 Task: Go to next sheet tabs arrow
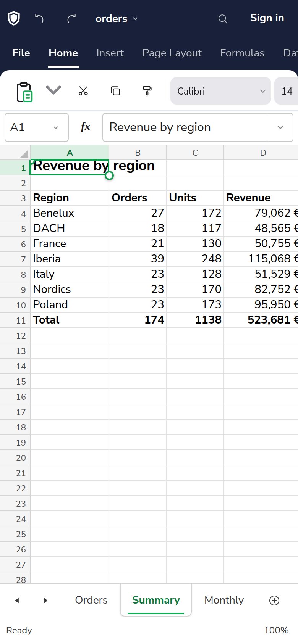click(45, 600)
